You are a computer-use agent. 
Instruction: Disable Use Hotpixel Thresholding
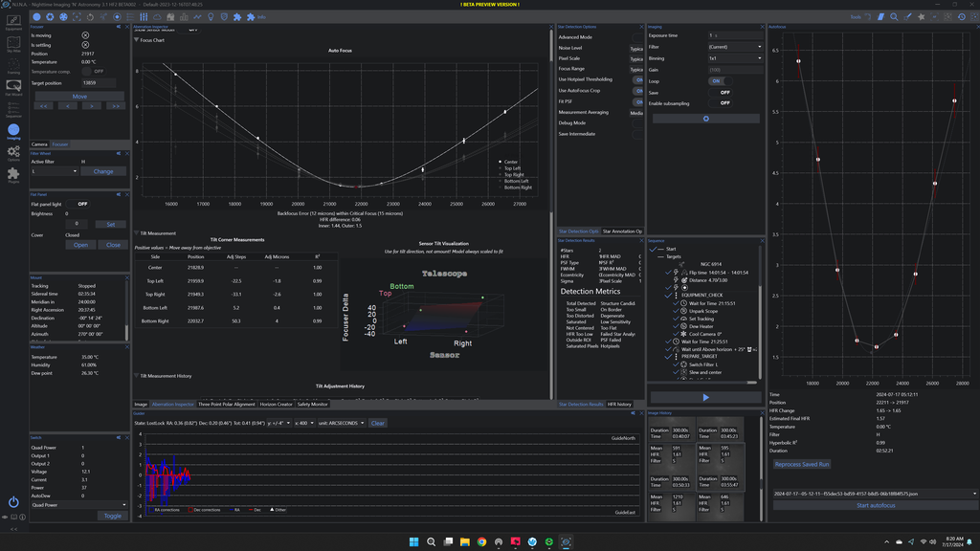637,80
